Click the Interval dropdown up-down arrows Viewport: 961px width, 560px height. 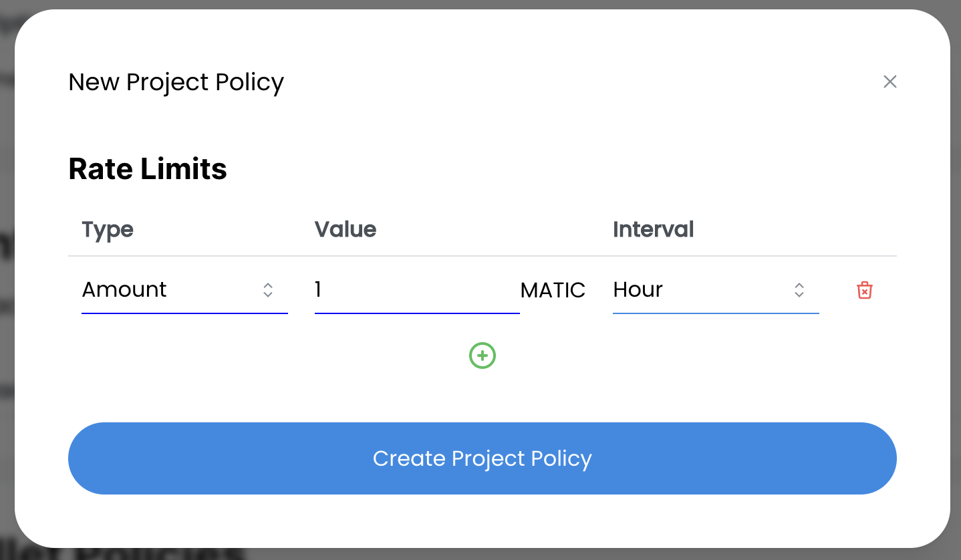pos(799,290)
